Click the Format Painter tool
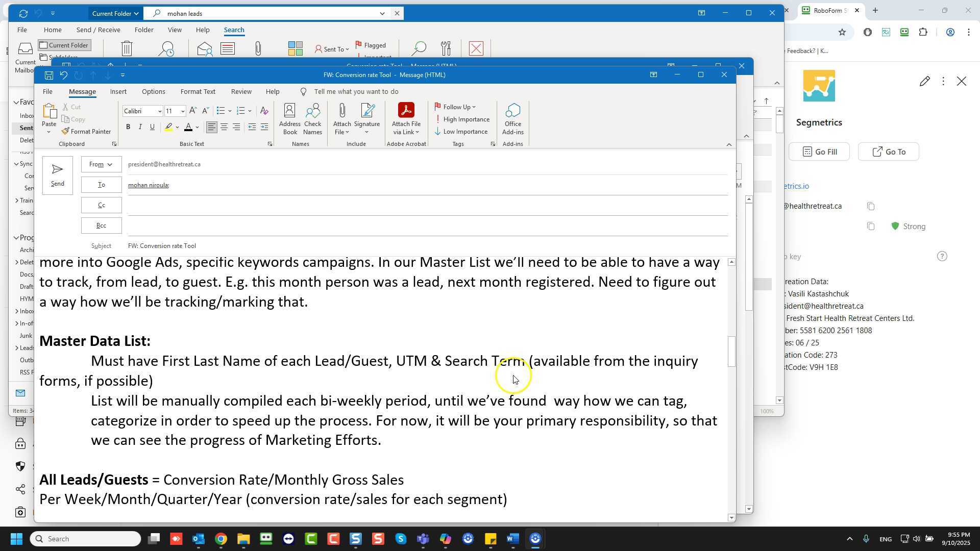This screenshot has width=980, height=551. 86,132
